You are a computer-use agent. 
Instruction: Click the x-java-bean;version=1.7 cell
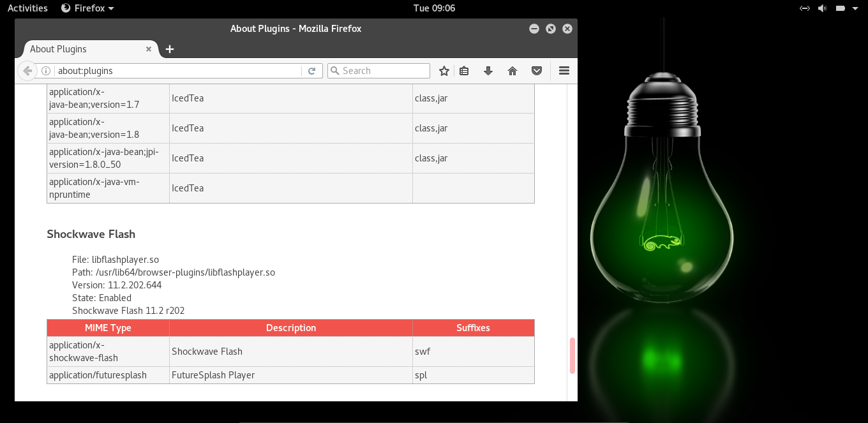point(108,98)
